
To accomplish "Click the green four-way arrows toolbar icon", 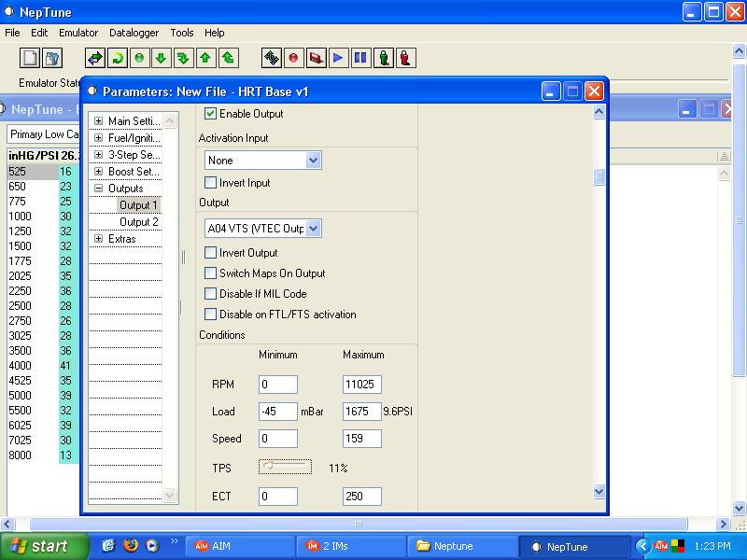I will tap(272, 58).
